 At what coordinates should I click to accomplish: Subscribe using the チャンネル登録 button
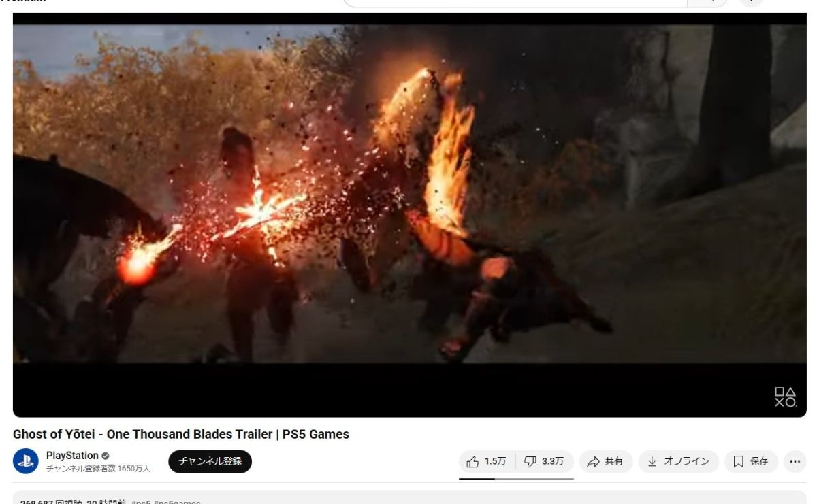pyautogui.click(x=210, y=461)
